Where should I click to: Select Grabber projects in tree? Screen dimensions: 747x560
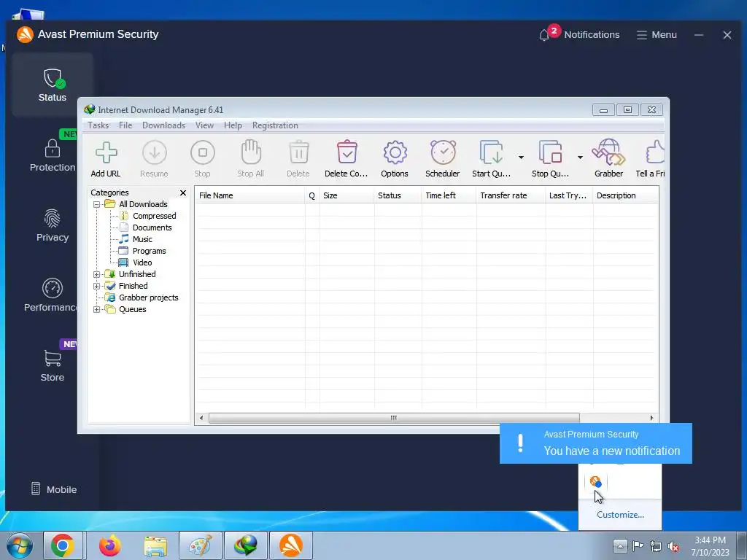(x=148, y=297)
